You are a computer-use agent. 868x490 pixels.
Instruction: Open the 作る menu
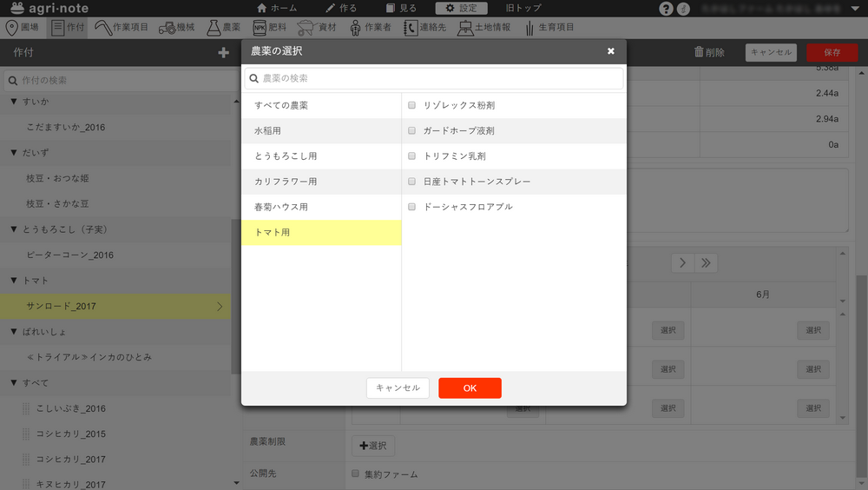pyautogui.click(x=341, y=8)
